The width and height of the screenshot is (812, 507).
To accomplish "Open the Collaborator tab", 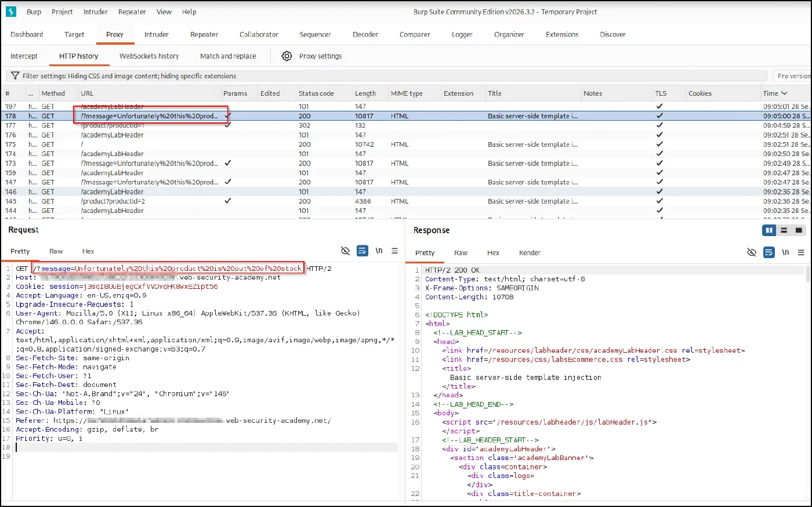I will (x=259, y=35).
